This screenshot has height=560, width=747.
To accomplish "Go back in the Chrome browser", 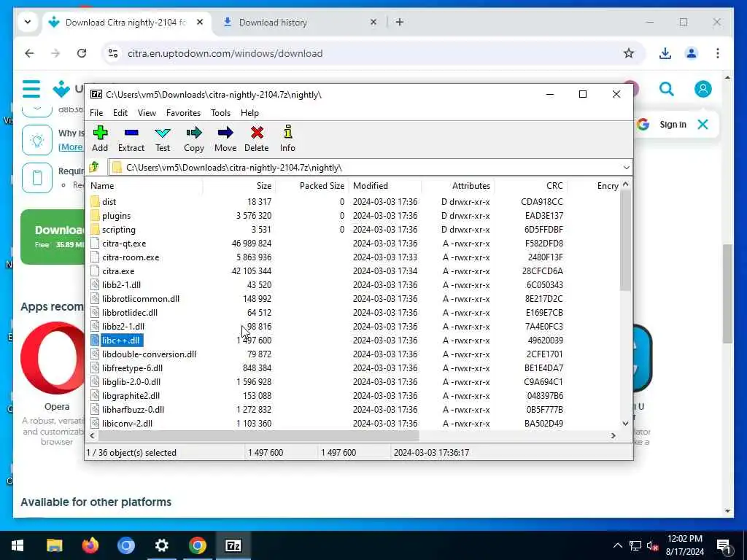I will [29, 53].
